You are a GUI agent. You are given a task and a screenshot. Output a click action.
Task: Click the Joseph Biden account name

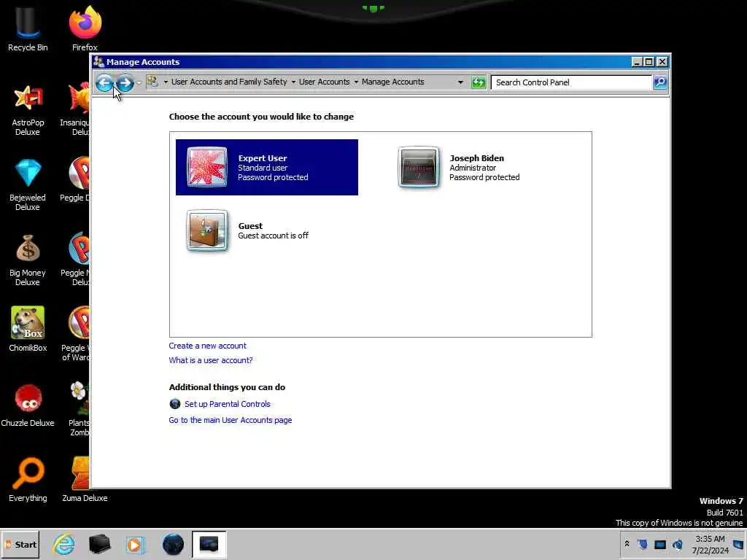pos(476,158)
